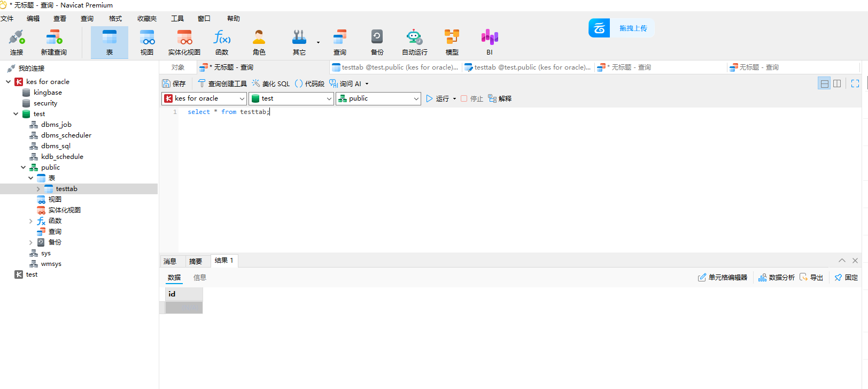Open the 数据分析 data analysis
The width and height of the screenshot is (868, 389).
click(x=777, y=278)
